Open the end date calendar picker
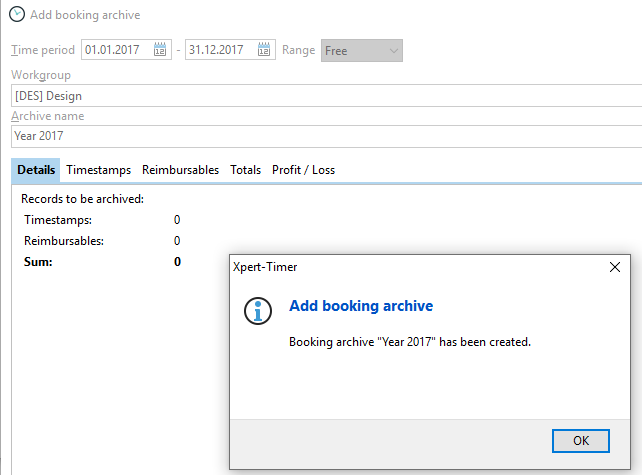Screen dimensions: 642x475 click(265, 50)
